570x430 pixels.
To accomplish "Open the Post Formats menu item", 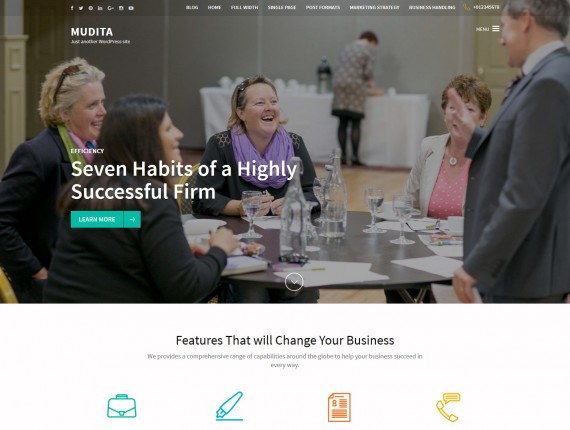I will (x=323, y=7).
